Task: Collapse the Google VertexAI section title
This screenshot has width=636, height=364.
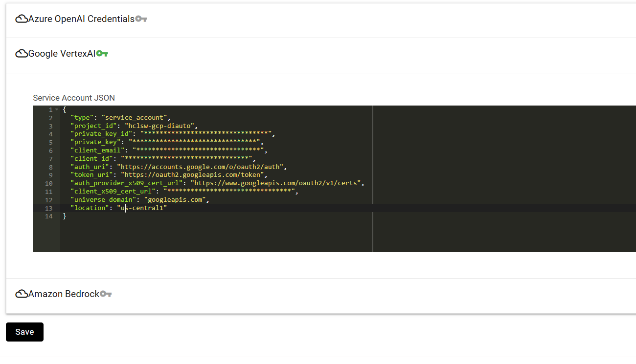Action: click(x=62, y=54)
